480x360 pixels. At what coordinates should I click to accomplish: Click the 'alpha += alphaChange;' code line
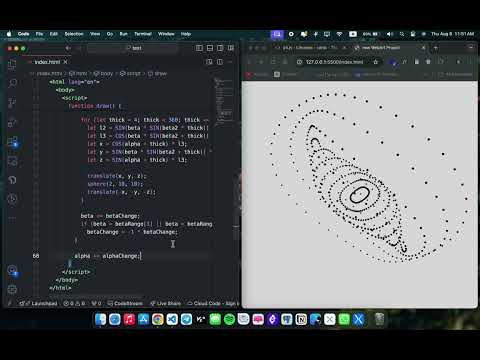(107, 256)
